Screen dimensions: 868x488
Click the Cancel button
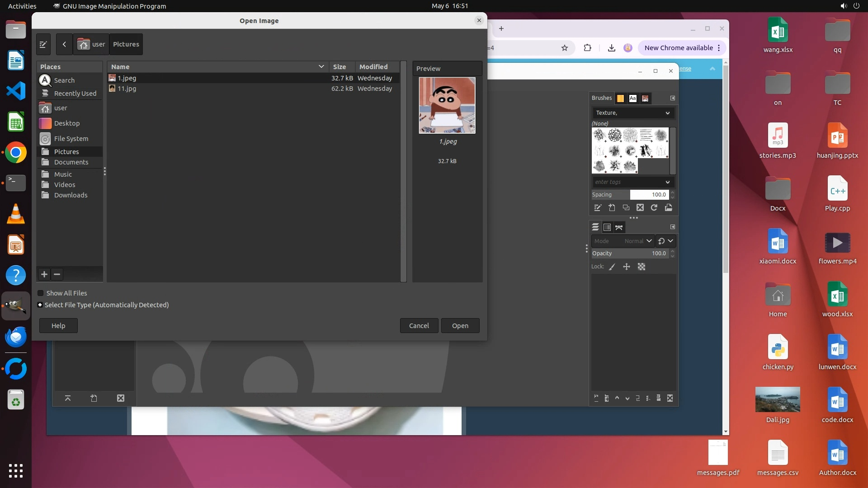point(419,326)
